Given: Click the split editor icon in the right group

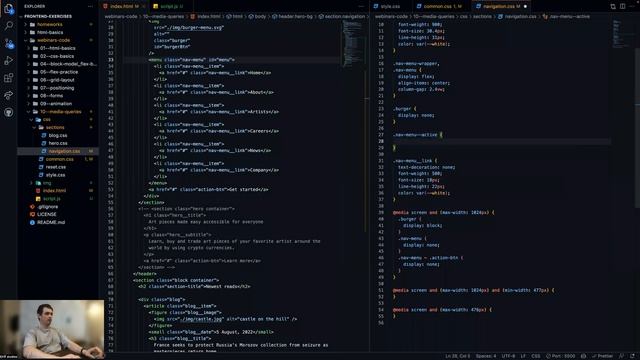Looking at the screenshot, I should [622, 6].
